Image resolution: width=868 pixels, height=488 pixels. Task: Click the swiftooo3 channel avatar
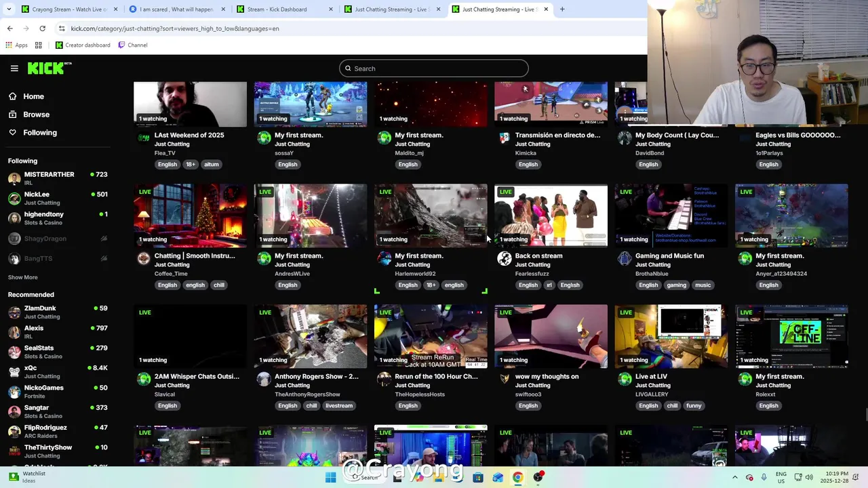click(x=505, y=379)
